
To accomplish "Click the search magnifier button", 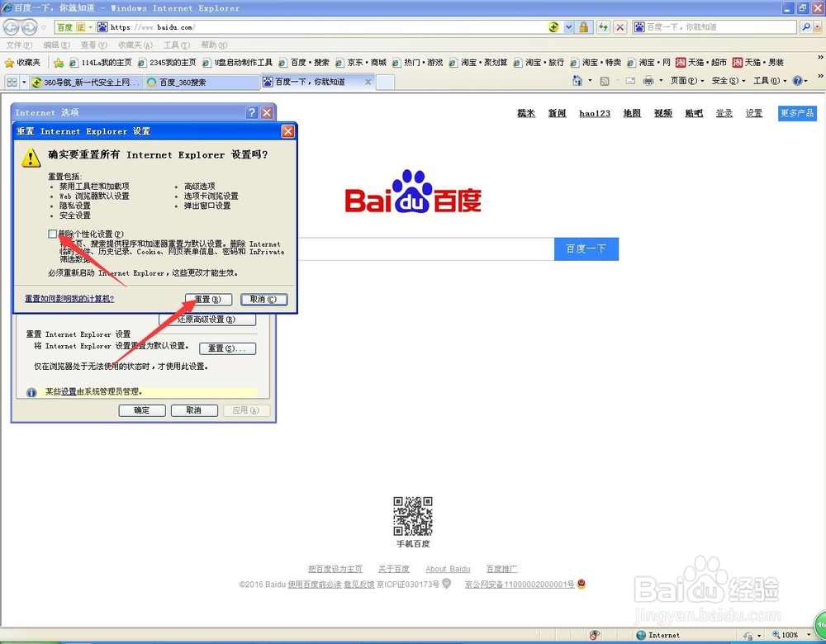I will (x=805, y=27).
